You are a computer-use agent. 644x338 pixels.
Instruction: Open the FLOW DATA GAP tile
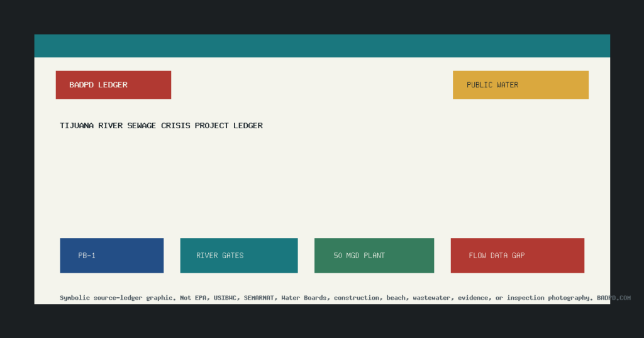coord(518,256)
